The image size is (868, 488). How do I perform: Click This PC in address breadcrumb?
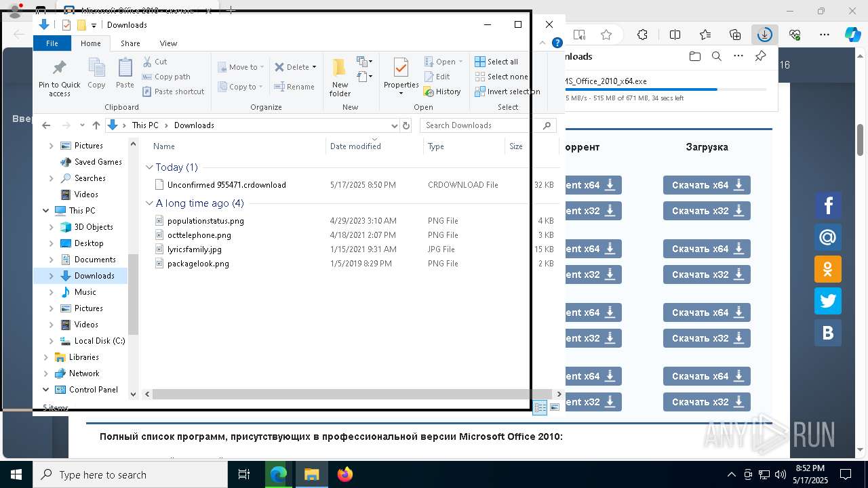tap(145, 125)
